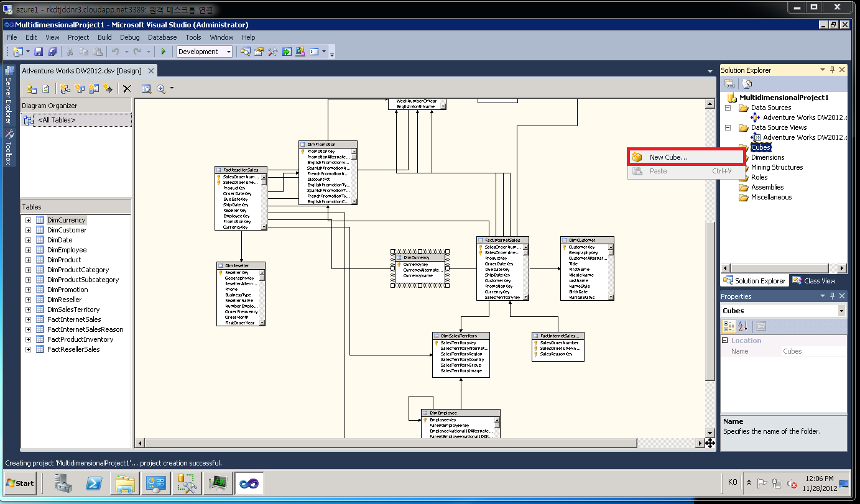Screen dimensions: 860x504
Task: Open the Toolbox hammer-and-wrench toolbar icon
Action: tap(273, 52)
